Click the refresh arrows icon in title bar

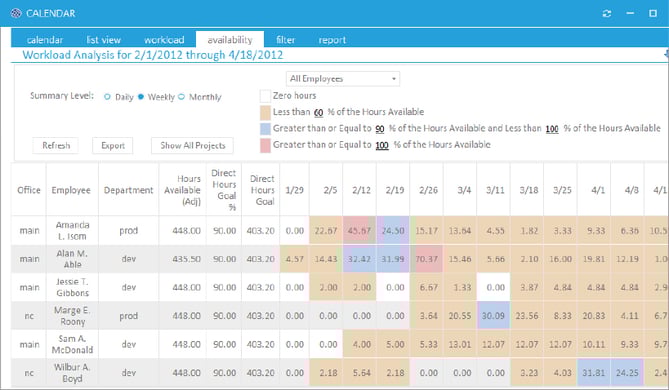point(607,14)
